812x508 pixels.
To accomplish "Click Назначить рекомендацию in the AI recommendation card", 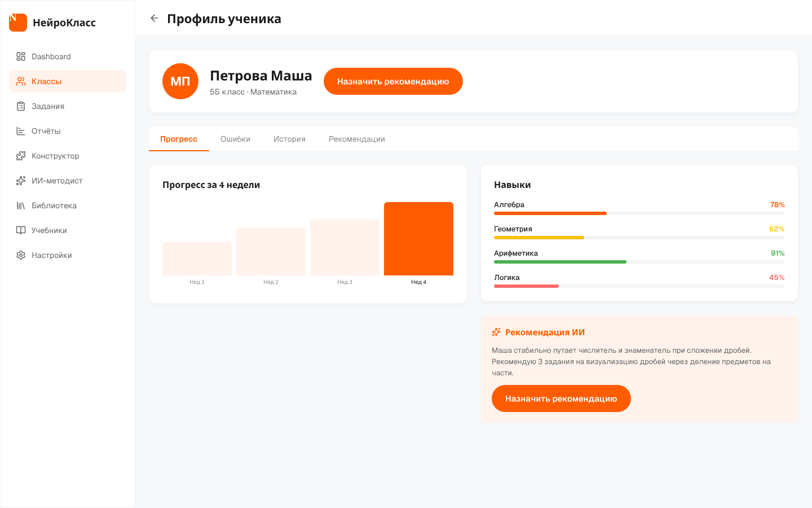I will point(561,398).
